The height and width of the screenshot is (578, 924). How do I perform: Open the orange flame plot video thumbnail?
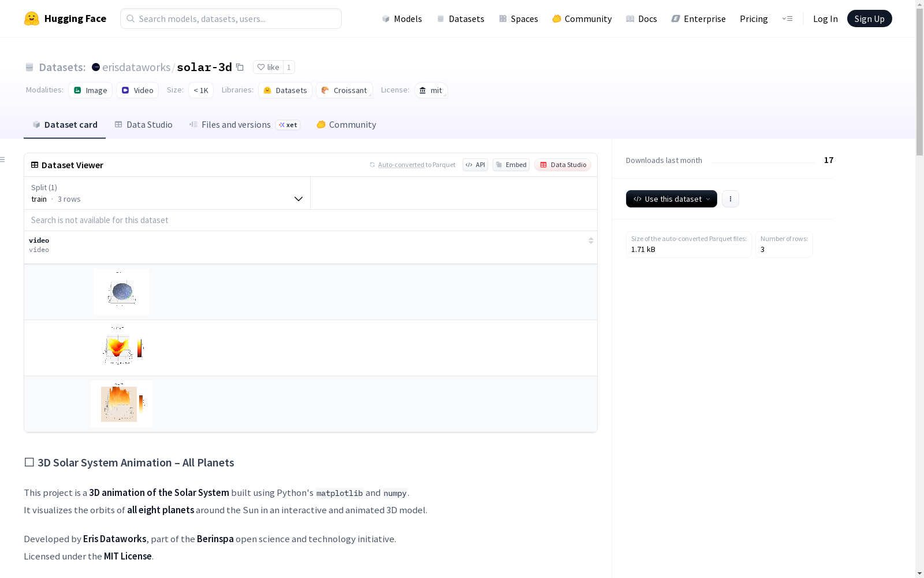click(x=122, y=404)
